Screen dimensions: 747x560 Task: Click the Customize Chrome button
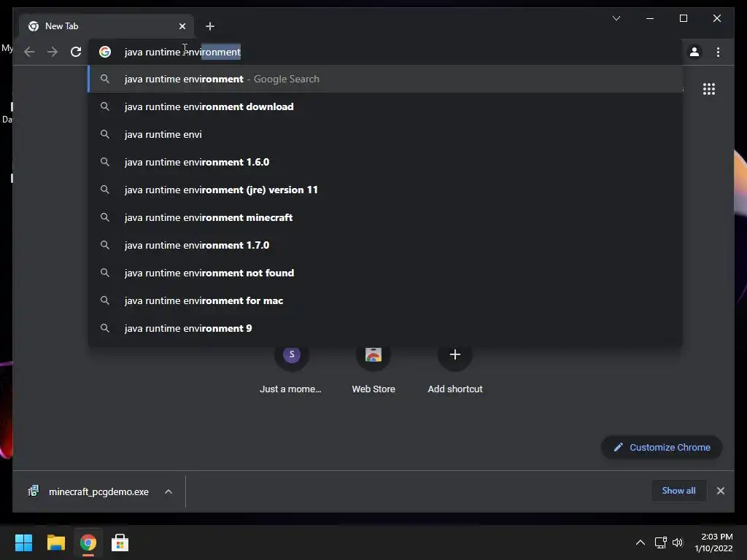tap(662, 447)
